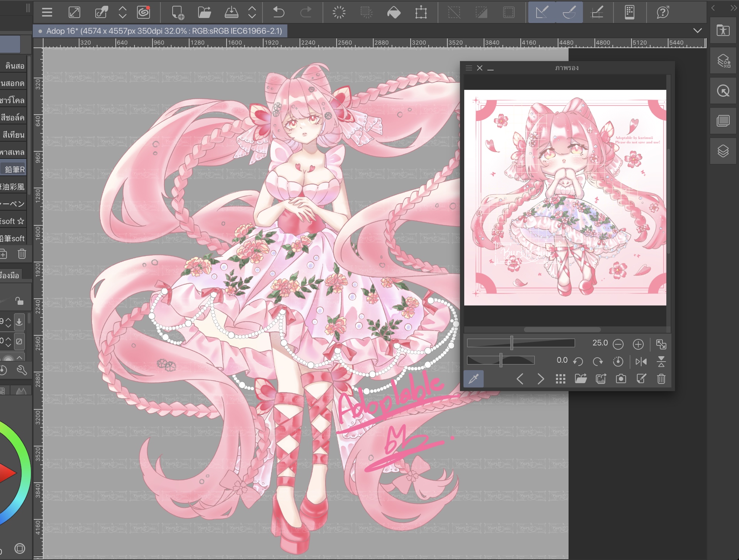Flip sub view image horizontally

[641, 361]
